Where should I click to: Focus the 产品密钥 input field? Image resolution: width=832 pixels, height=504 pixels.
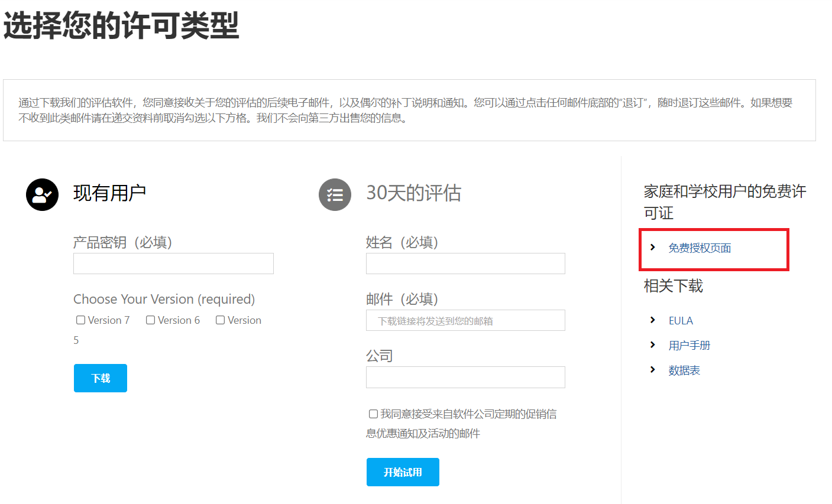point(173,264)
